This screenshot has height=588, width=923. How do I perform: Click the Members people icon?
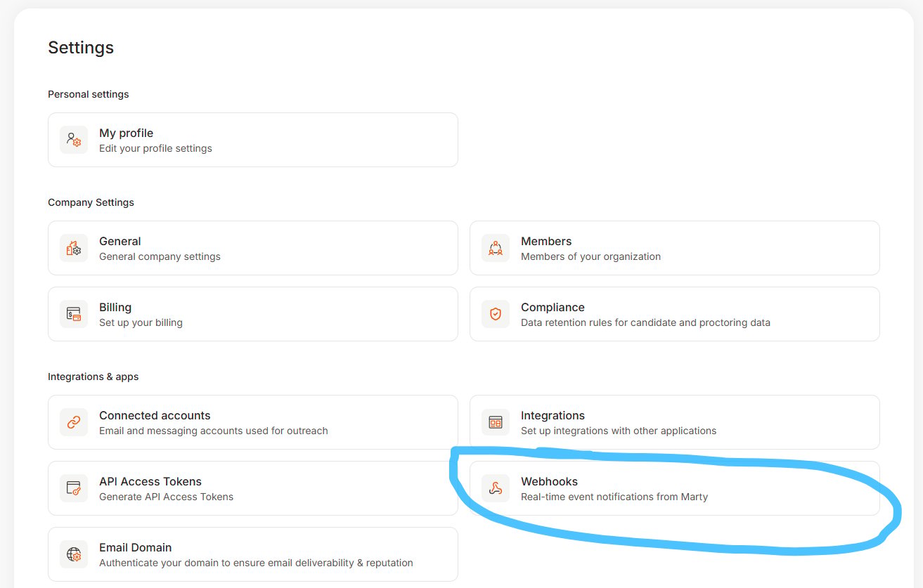pos(496,248)
